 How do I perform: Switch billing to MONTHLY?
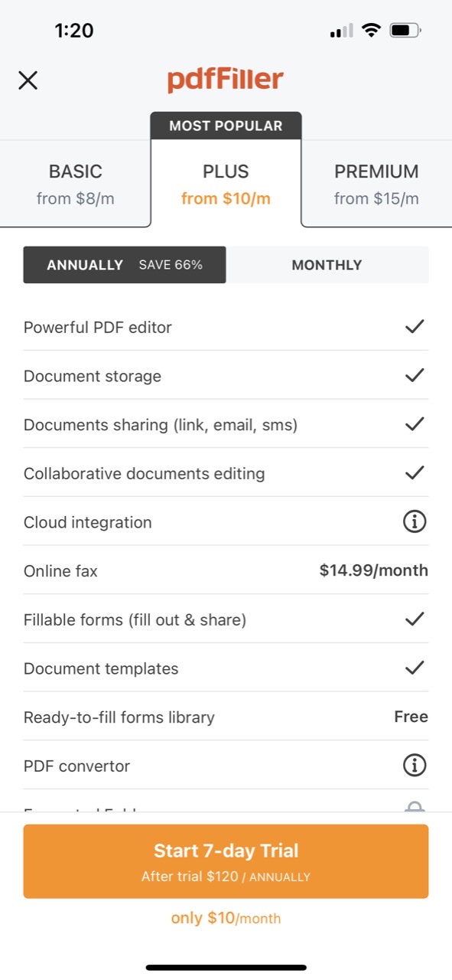[327, 264]
